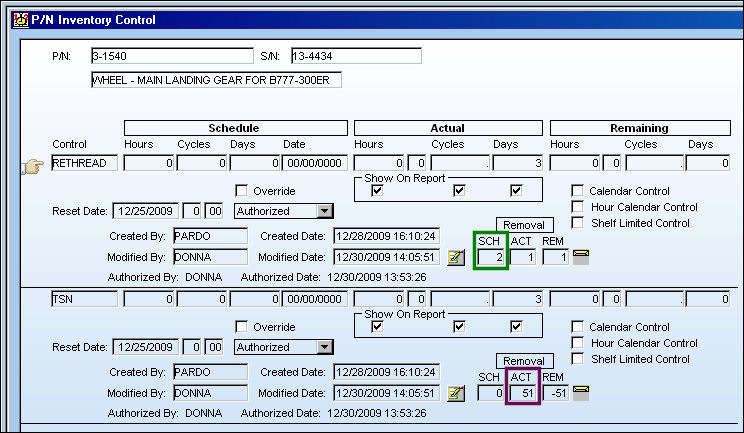This screenshot has width=744, height=433.
Task: Click TSN Reset Date hour field 0
Action: point(193,347)
